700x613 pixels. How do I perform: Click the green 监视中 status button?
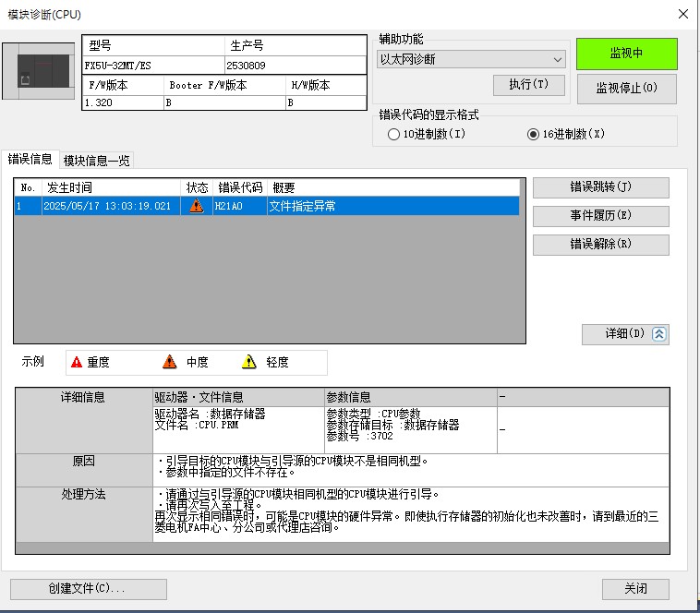(x=626, y=54)
